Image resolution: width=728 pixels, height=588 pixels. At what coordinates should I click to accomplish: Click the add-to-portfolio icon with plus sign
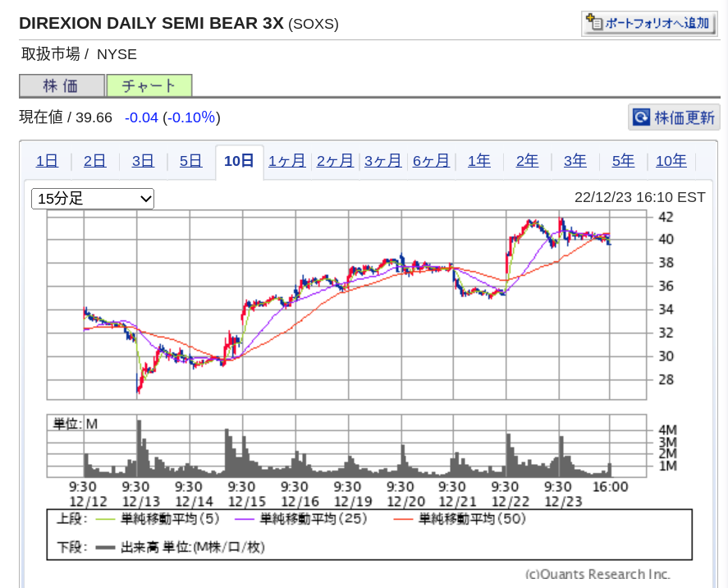(594, 22)
